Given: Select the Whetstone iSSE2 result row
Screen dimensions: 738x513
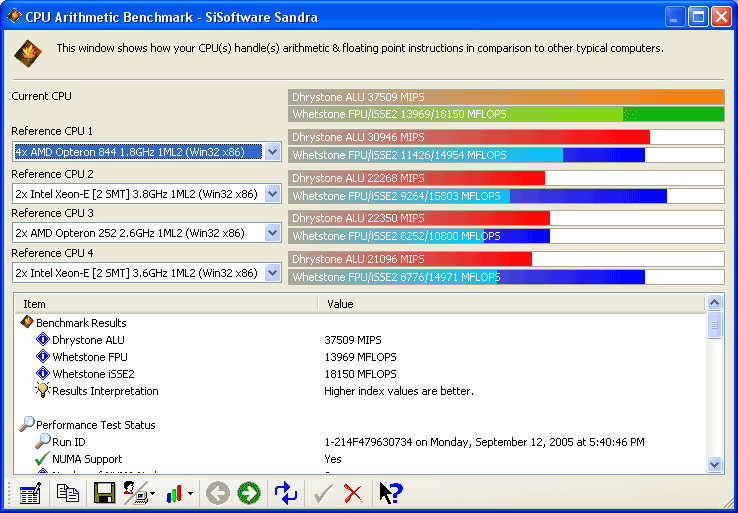Looking at the screenshot, I should tap(93, 374).
